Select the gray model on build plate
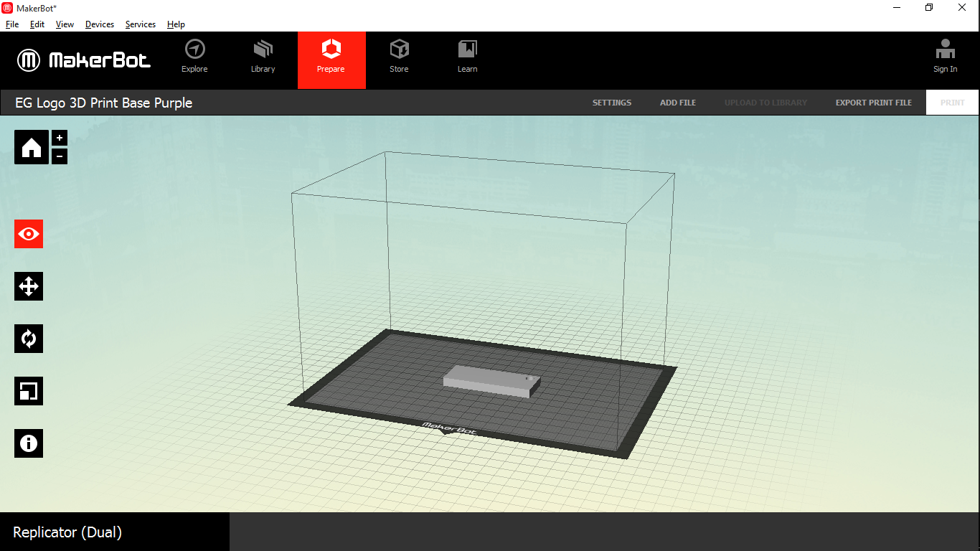 tap(492, 381)
